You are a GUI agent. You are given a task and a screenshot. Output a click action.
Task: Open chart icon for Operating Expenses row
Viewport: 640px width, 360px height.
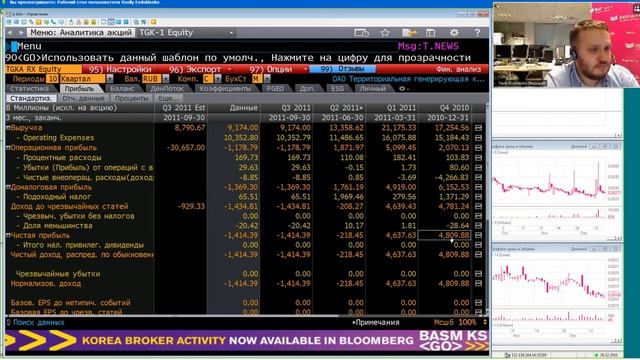point(479,138)
